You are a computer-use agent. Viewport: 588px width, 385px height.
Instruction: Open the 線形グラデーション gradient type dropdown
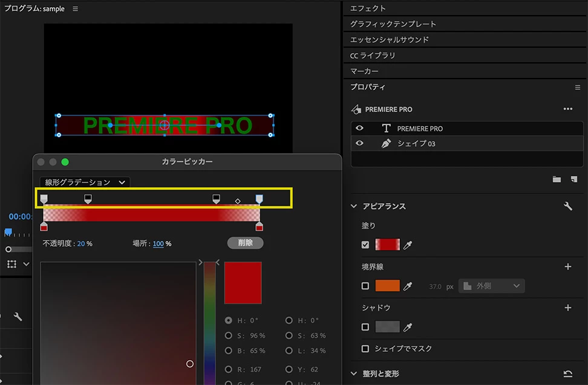tap(85, 183)
